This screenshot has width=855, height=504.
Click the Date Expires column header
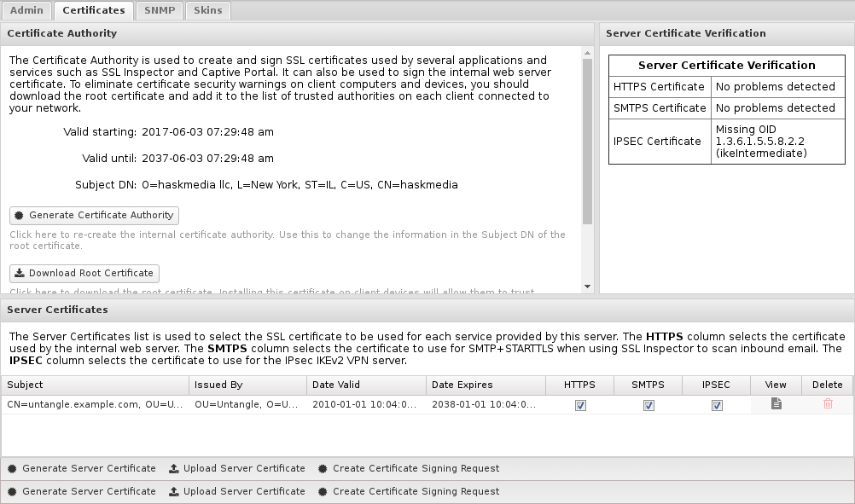pos(486,385)
